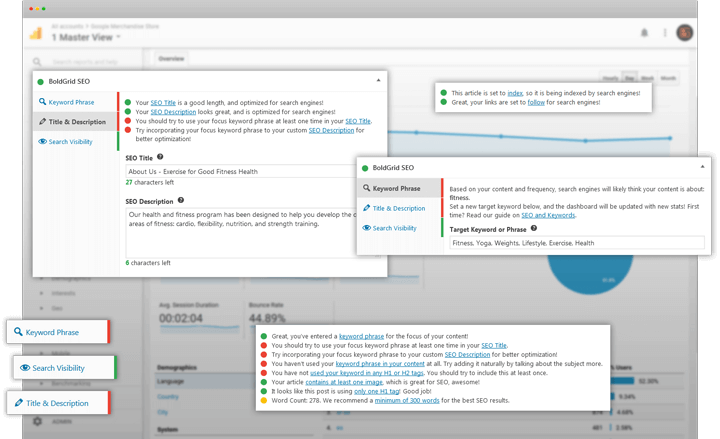The height and width of the screenshot is (439, 720).
Task: Open the notifications bell in Analytics header
Action: coord(644,33)
